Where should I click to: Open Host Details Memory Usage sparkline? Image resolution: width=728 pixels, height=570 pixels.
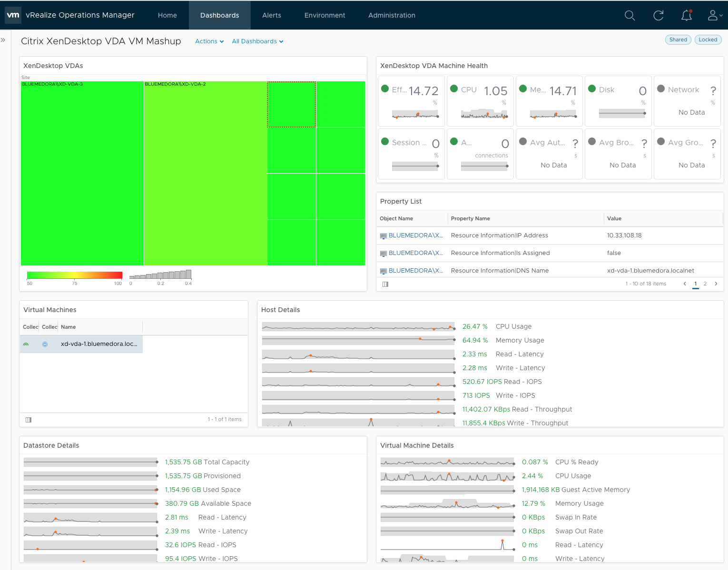359,341
